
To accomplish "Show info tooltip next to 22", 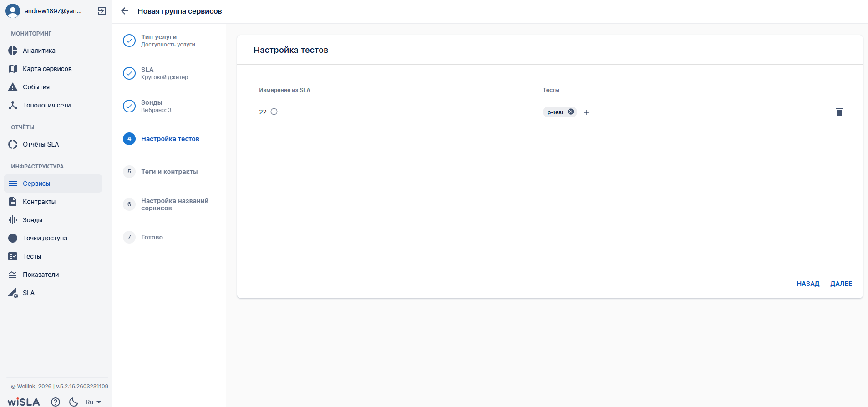I will pos(274,112).
